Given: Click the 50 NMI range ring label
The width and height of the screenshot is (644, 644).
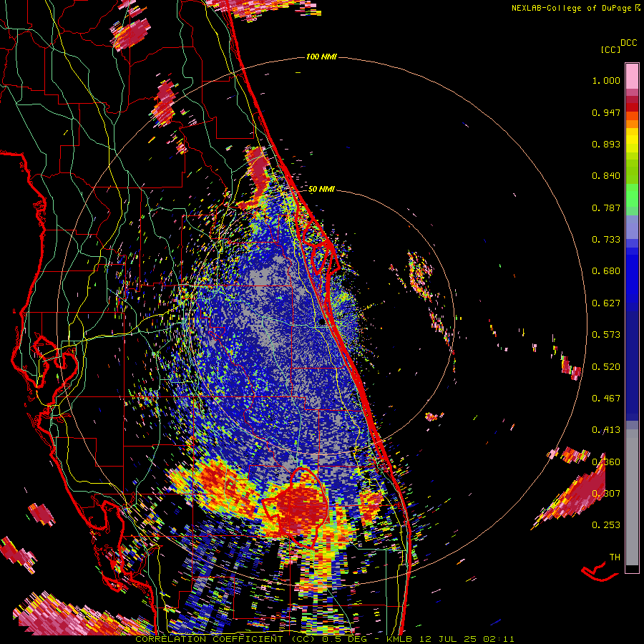Looking at the screenshot, I should click(321, 189).
